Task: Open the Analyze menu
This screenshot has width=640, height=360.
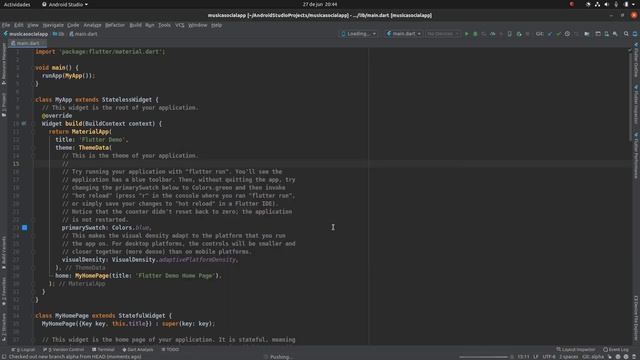Action: [x=92, y=25]
